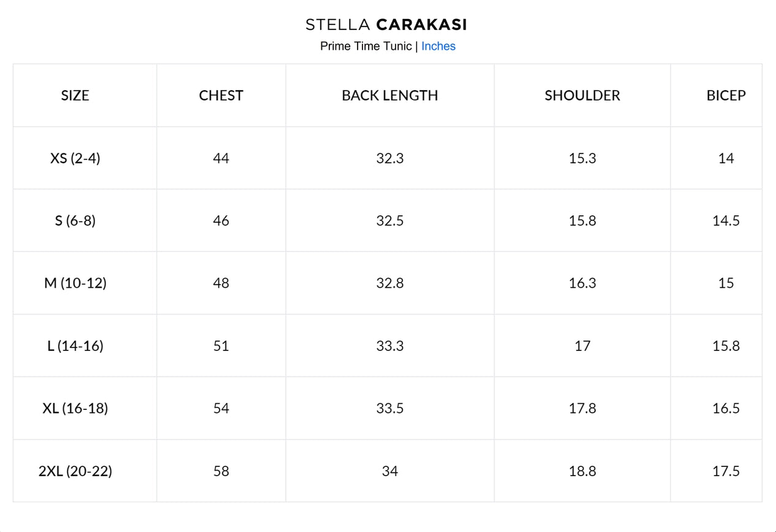Screen dimensions: 776x532
Task: Select the chest value 58 cell
Action: [x=221, y=471]
